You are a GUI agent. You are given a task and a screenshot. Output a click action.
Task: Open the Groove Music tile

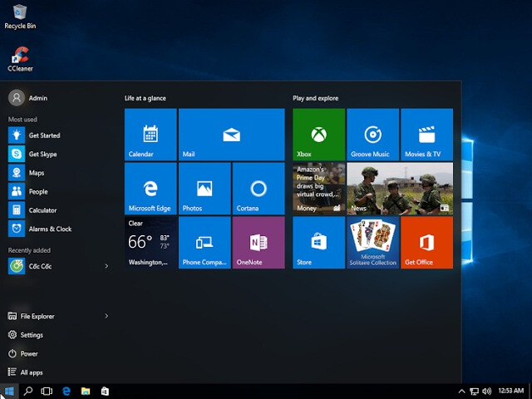(373, 135)
